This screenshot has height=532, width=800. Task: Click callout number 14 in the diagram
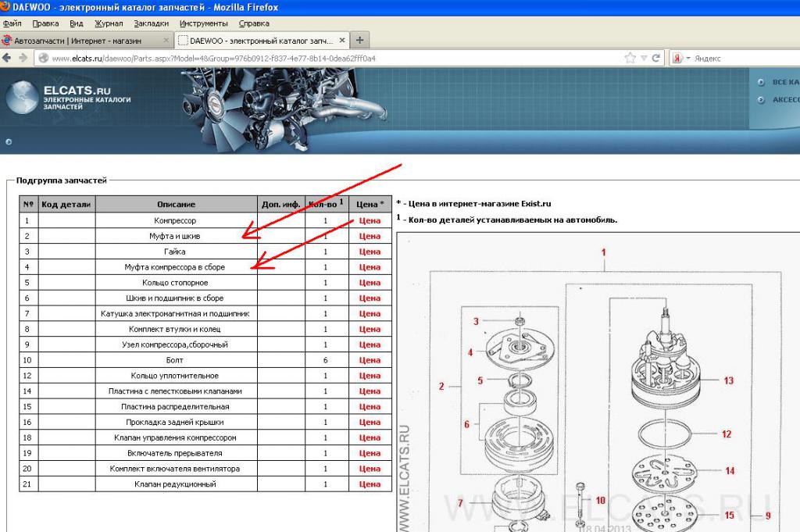[x=730, y=471]
